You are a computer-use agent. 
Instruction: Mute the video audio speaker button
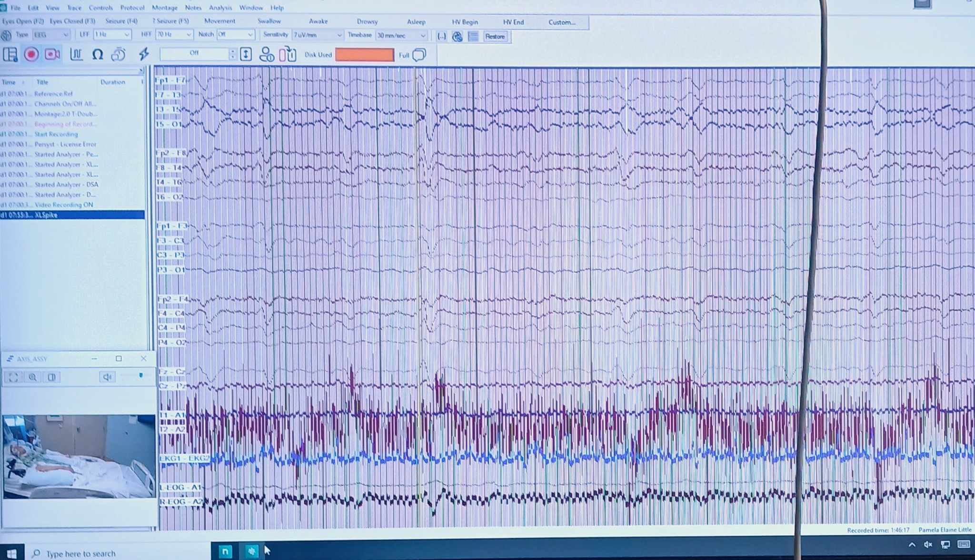(107, 377)
